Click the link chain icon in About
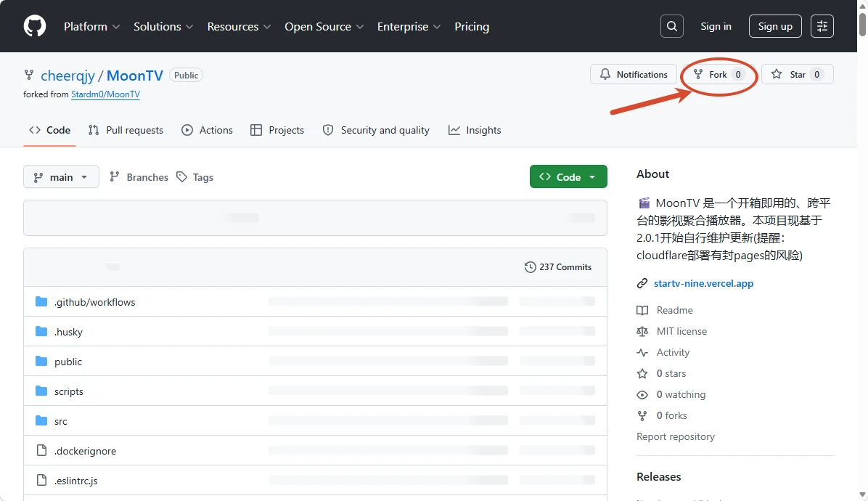 642,283
